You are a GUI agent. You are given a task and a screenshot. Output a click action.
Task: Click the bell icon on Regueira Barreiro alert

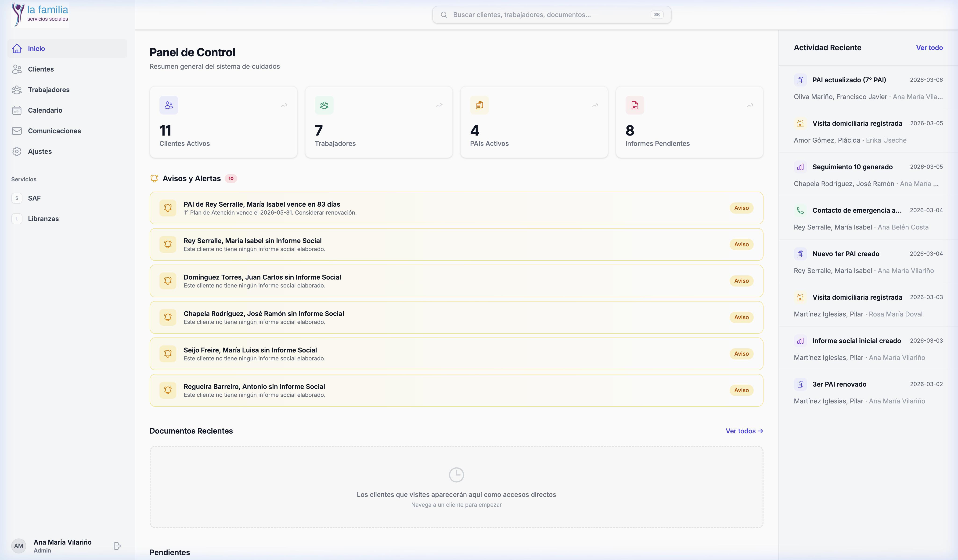pyautogui.click(x=168, y=390)
